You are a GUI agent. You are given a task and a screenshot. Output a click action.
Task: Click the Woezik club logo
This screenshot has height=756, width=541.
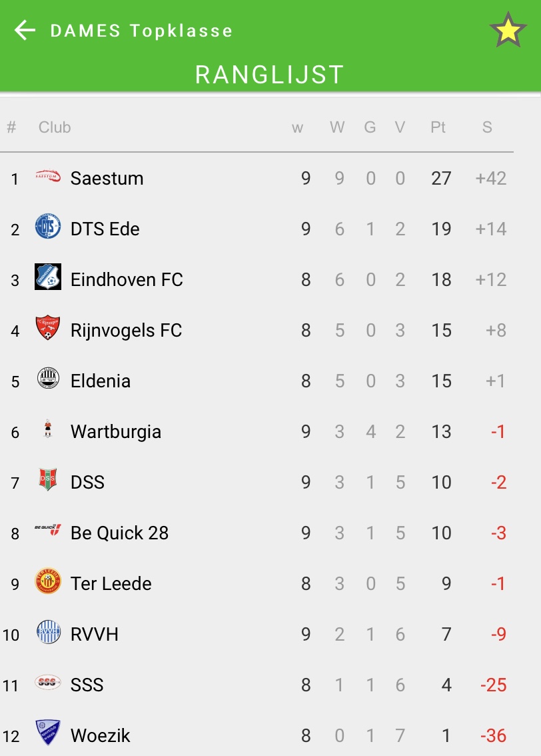click(48, 733)
